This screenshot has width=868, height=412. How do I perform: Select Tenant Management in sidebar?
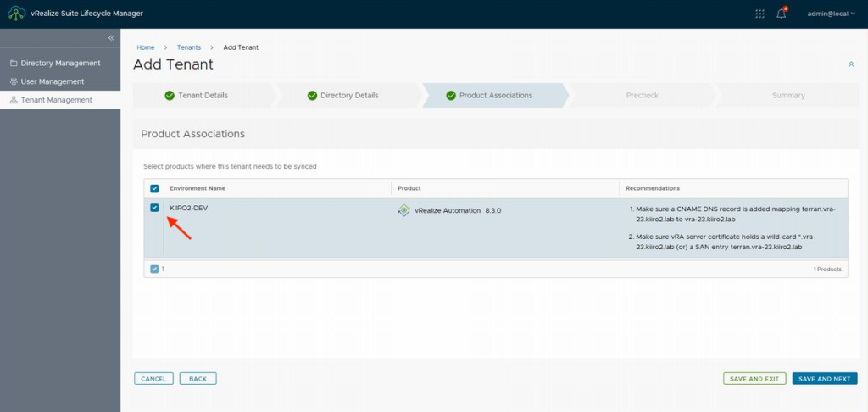click(x=60, y=100)
